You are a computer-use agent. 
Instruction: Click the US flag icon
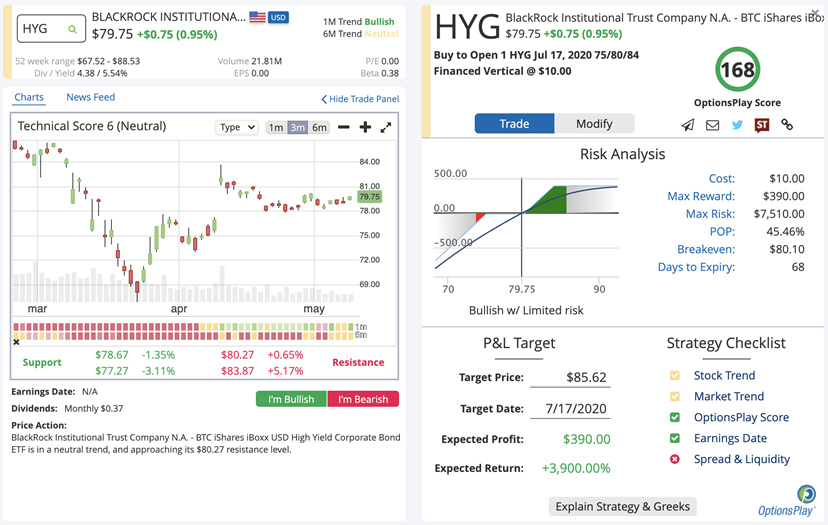pyautogui.click(x=257, y=17)
